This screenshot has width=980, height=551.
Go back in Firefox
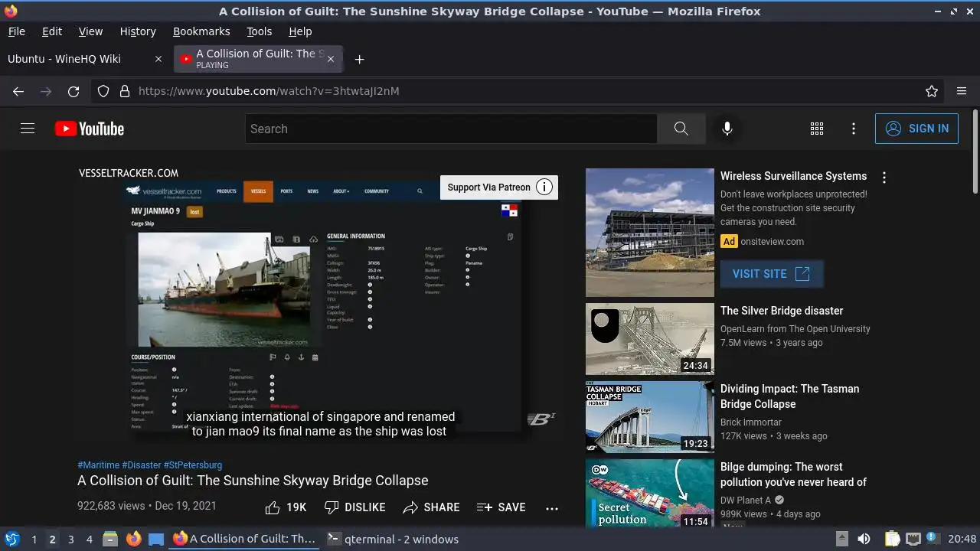click(x=18, y=91)
